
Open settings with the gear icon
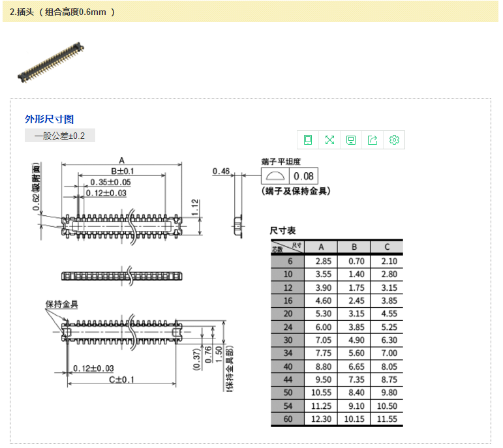(394, 140)
